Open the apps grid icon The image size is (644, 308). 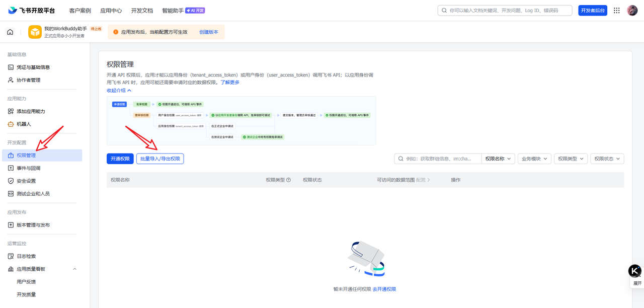pyautogui.click(x=617, y=11)
